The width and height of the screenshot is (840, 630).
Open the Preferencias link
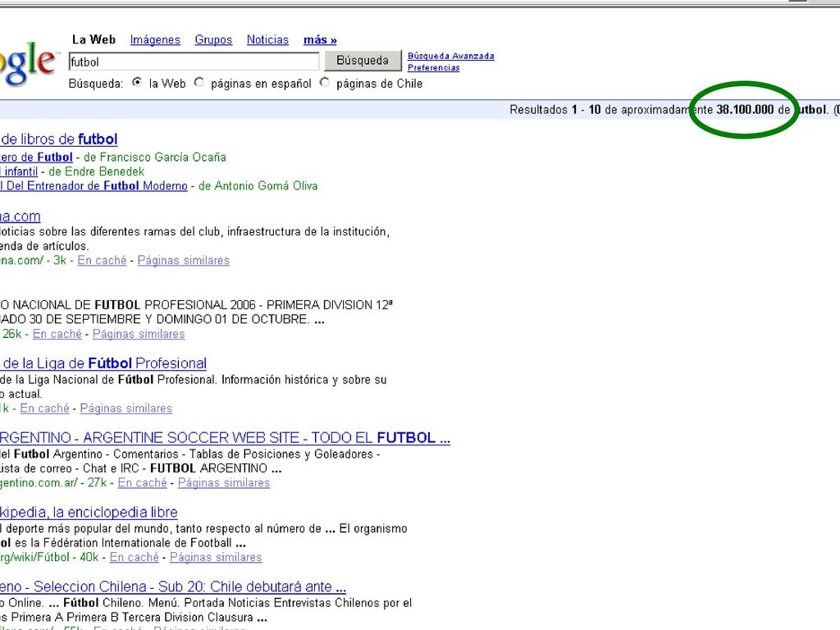[x=433, y=67]
